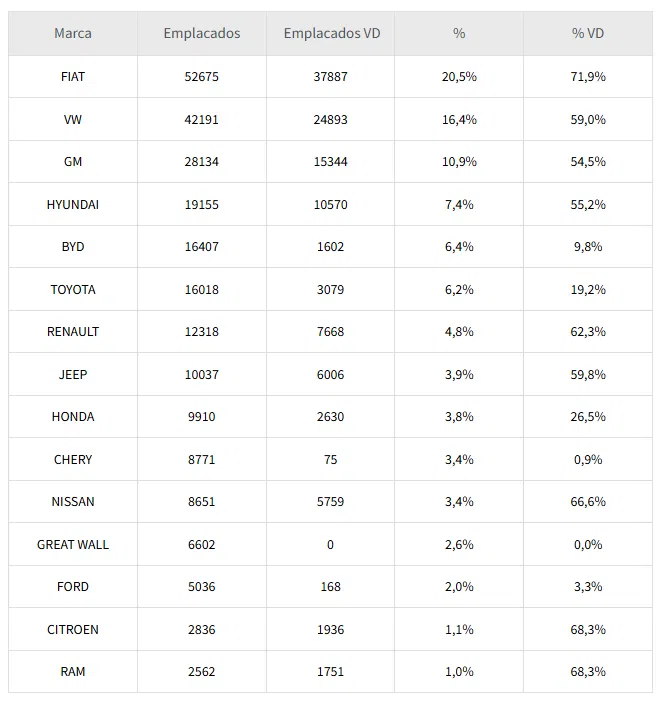The image size is (666, 705).
Task: Click the % column header
Action: 459,33
